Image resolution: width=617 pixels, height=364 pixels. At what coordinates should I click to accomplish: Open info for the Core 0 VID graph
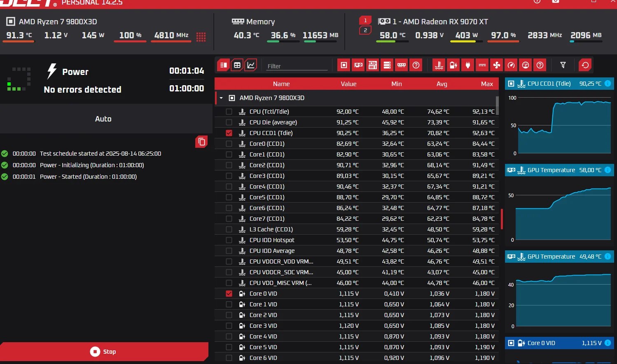pos(608,343)
